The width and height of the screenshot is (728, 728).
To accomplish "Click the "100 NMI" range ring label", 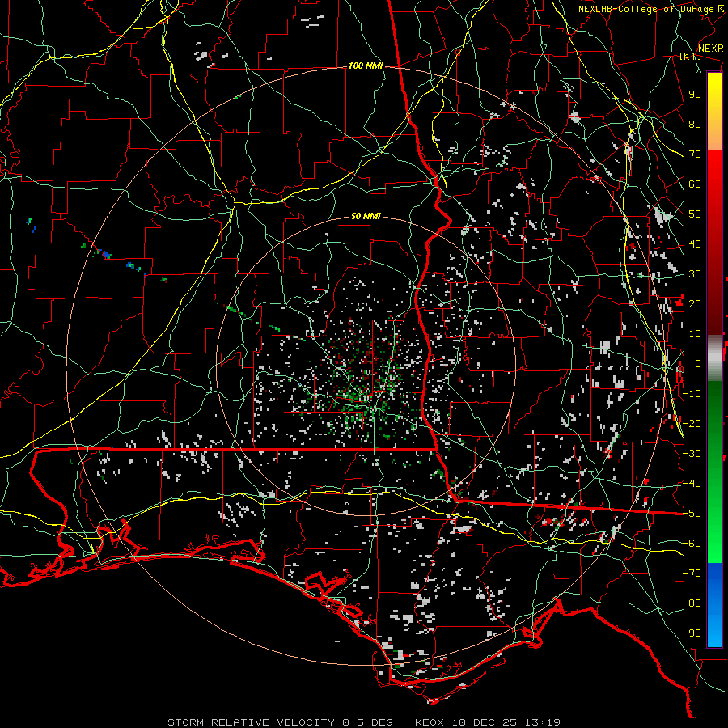I will tap(366, 66).
